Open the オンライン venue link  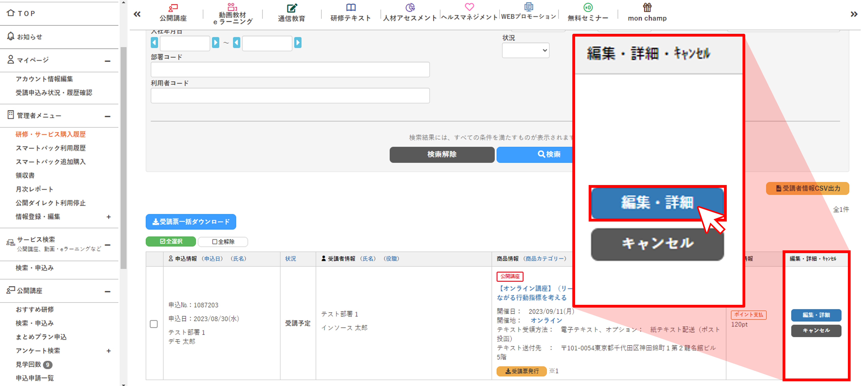(546, 320)
